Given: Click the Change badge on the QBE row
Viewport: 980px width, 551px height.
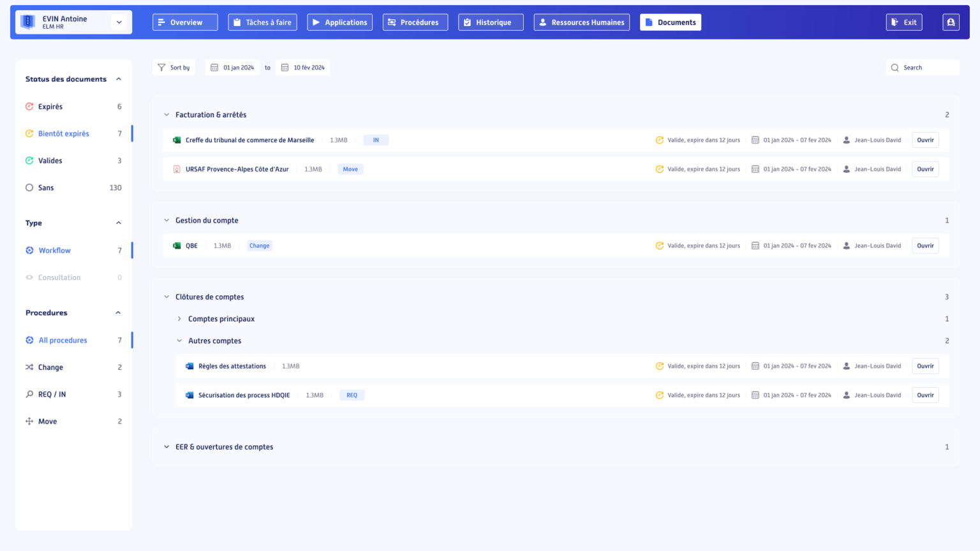Looking at the screenshot, I should coord(259,246).
